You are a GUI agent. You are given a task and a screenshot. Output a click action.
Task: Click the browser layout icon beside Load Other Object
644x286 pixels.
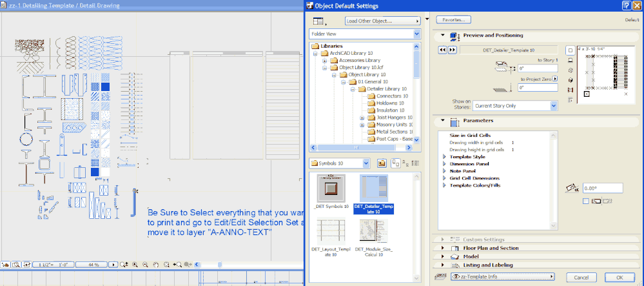318,21
